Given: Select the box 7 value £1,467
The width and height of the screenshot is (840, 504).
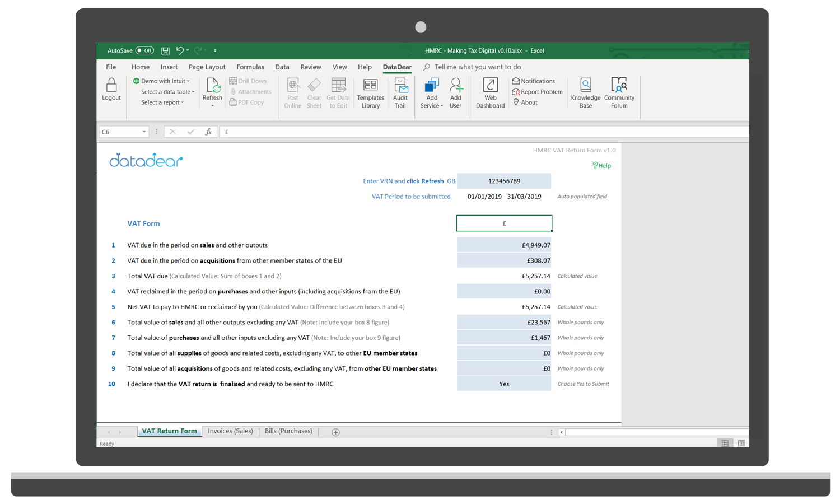Looking at the screenshot, I should 504,338.
